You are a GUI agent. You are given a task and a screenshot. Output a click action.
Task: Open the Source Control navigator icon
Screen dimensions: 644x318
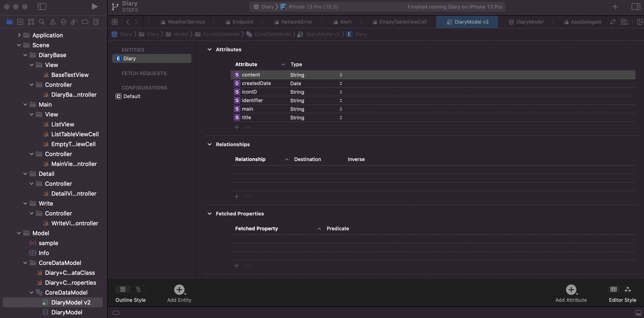(20, 22)
